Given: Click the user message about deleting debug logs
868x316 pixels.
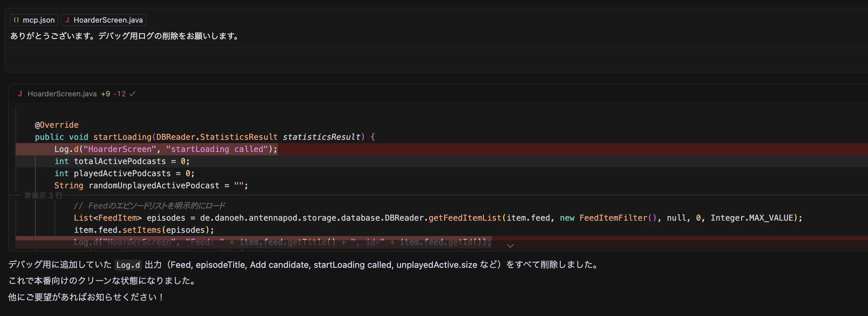Looking at the screenshot, I should point(124,36).
